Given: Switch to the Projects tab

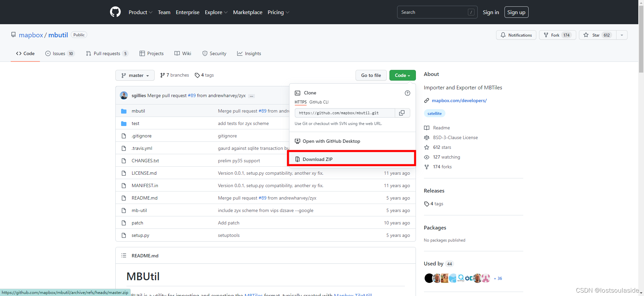Looking at the screenshot, I should 152,53.
